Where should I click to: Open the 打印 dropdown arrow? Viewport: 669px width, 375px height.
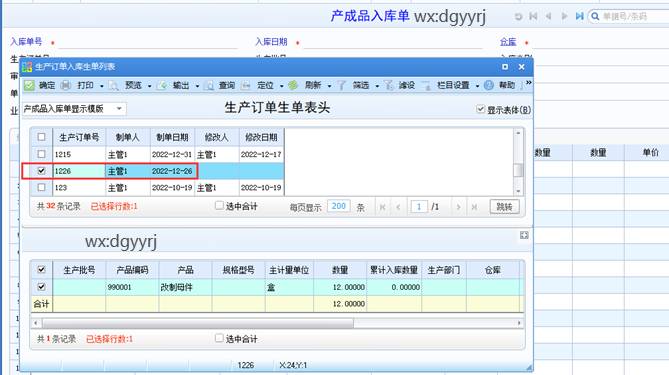click(102, 86)
